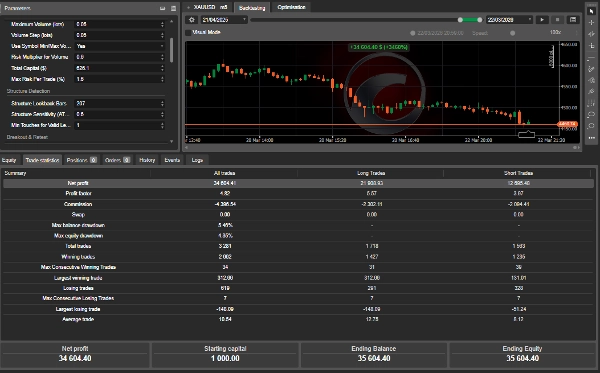Open the Orders tab

[x=117, y=160]
